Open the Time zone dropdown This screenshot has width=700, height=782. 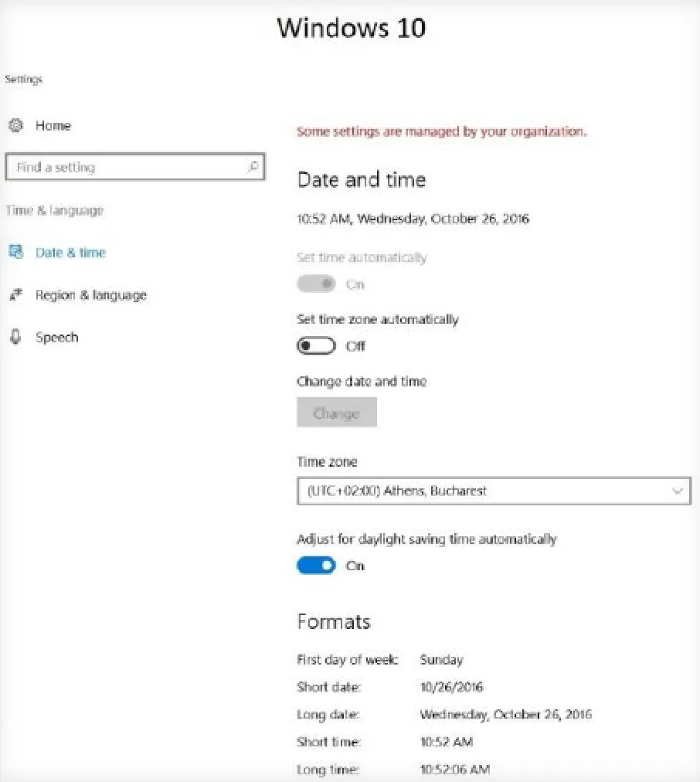tap(494, 491)
